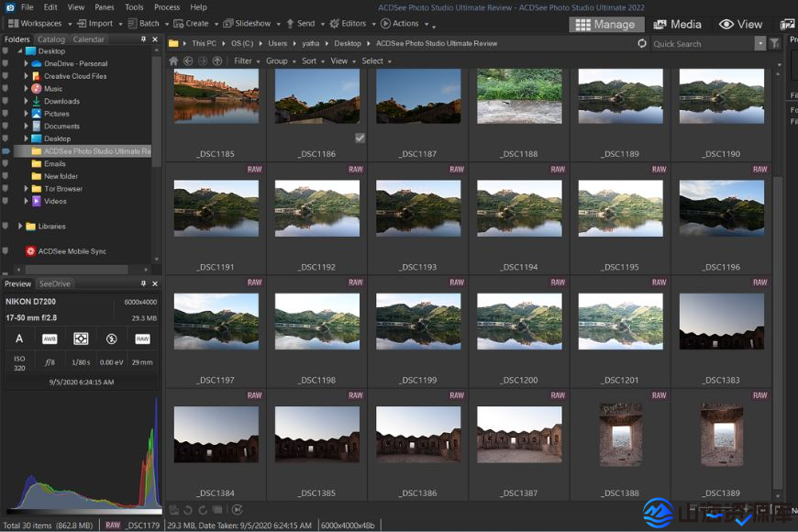Check the checkbox on thumbnail _DSC1186

pos(360,138)
